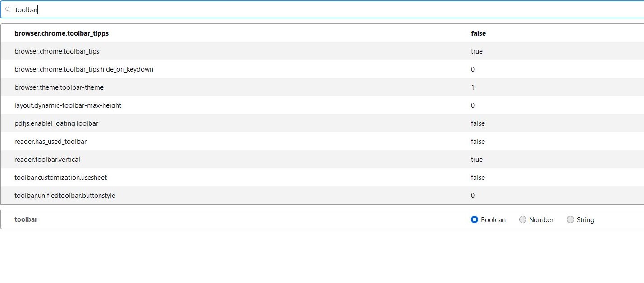The width and height of the screenshot is (644, 283).
Task: Click the bold false value of toolbar_tipps
Action: pos(478,33)
